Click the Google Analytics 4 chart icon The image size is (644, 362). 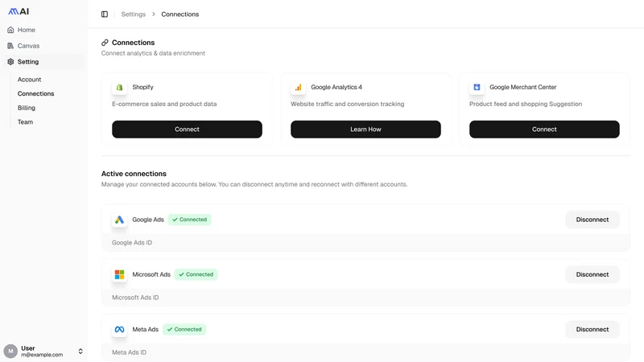[298, 88]
